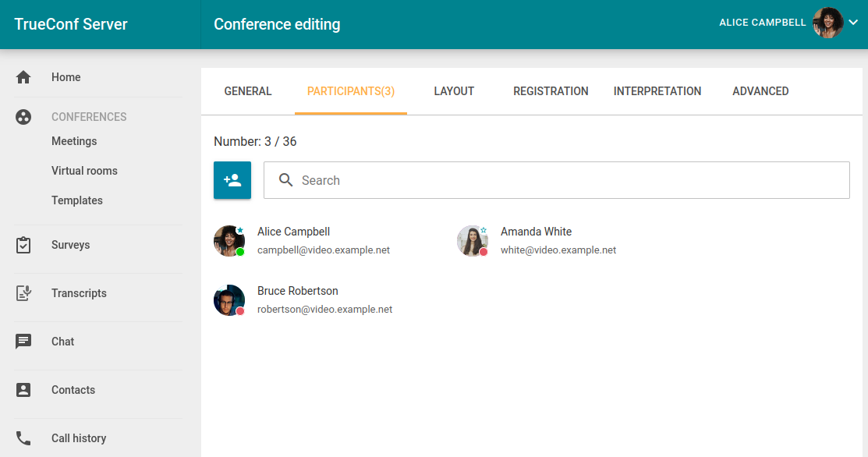The height and width of the screenshot is (457, 868).
Task: Open Virtual rooms in the sidebar
Action: click(84, 171)
